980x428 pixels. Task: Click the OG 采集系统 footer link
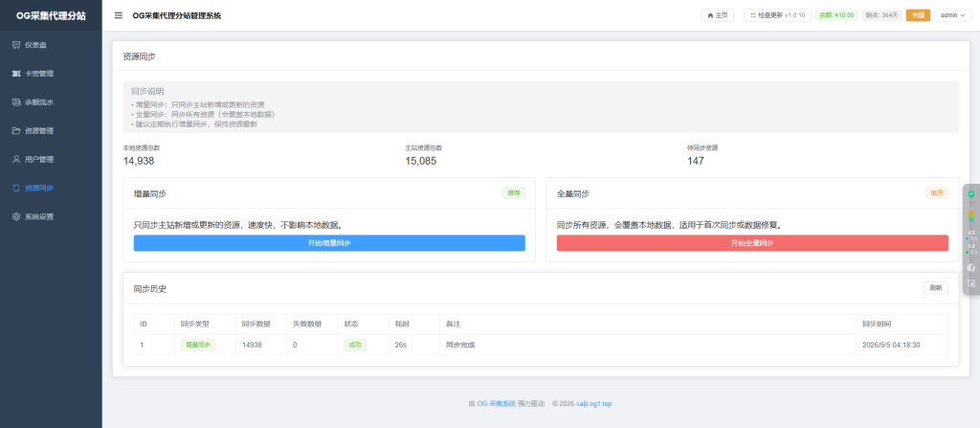click(x=497, y=404)
